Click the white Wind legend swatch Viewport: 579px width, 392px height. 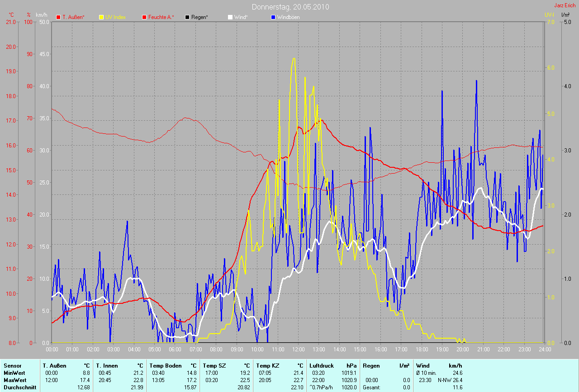[x=230, y=17]
